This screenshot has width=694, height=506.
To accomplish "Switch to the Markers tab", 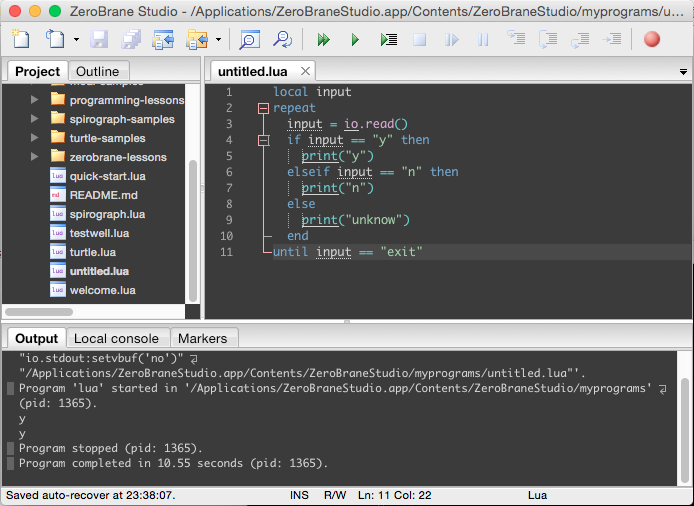I will (x=203, y=338).
